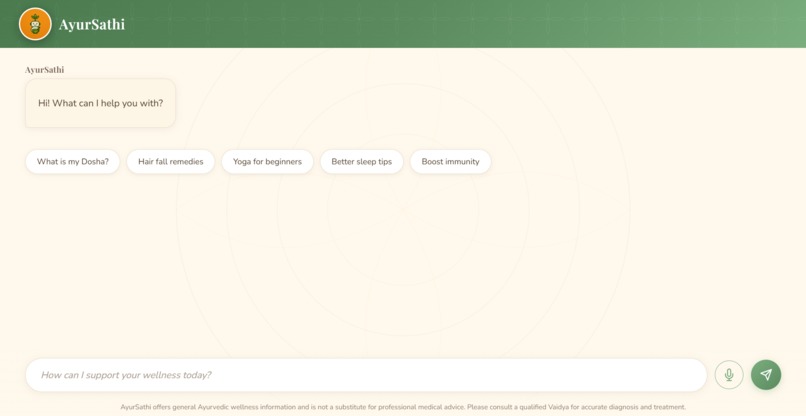Viewport: 806px width, 416px height.
Task: Click the medical advice disclaimer text
Action: (403, 407)
